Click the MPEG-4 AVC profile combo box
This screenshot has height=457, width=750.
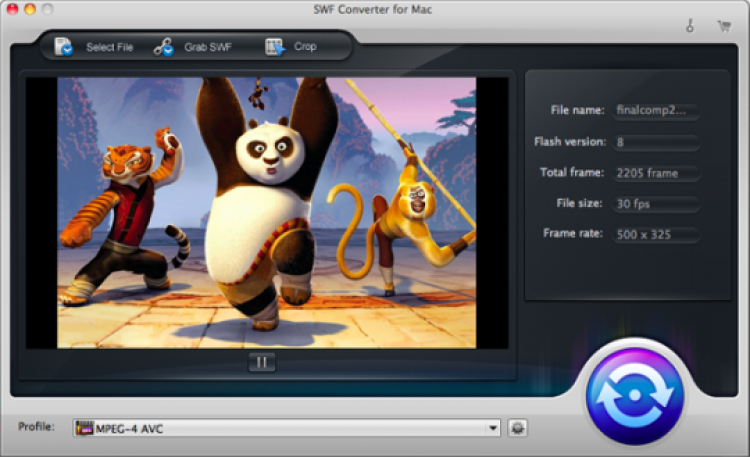(280, 428)
